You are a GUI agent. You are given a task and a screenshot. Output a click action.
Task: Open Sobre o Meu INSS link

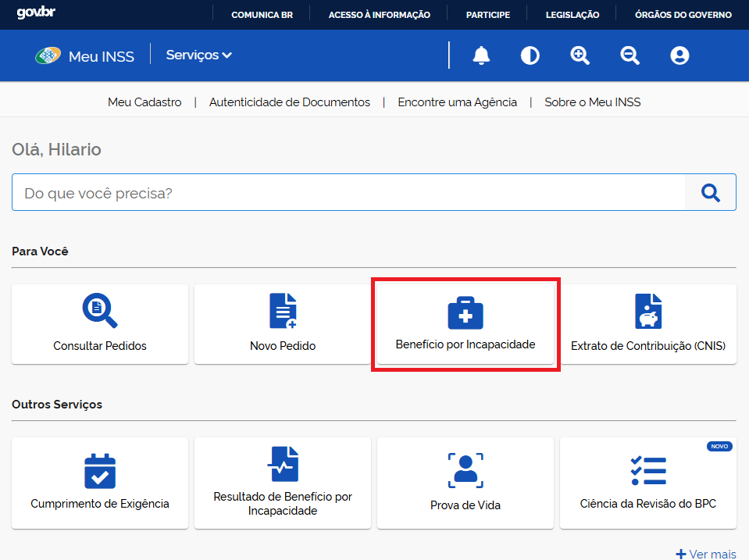tap(592, 102)
